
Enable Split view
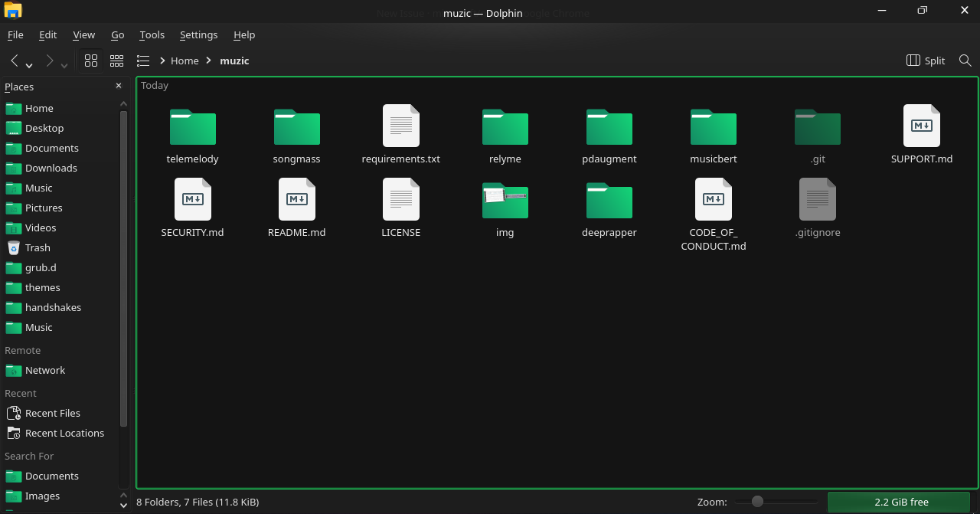pos(926,61)
